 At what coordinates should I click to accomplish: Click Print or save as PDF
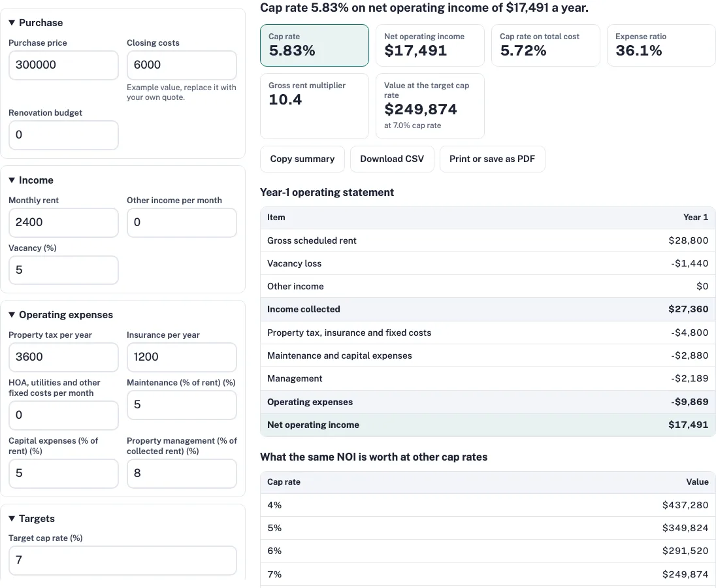coord(493,159)
